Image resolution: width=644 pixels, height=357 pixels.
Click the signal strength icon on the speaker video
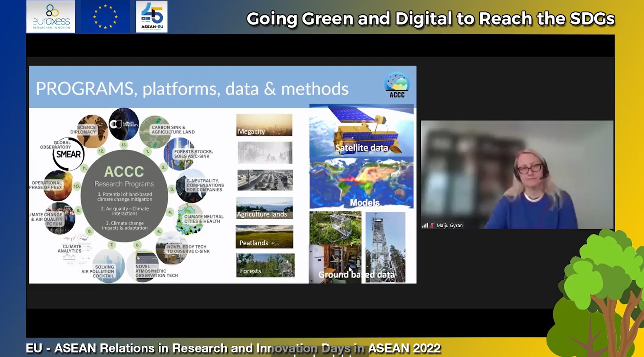425,225
